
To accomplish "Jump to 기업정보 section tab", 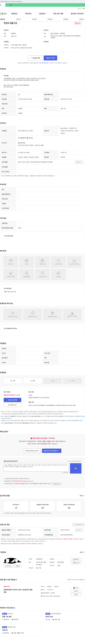I will click(x=81, y=19).
